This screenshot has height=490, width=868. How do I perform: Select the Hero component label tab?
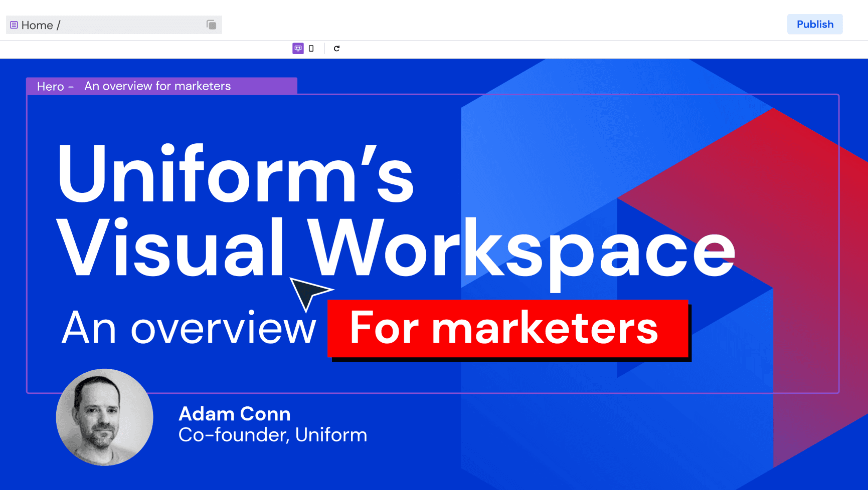pos(50,86)
